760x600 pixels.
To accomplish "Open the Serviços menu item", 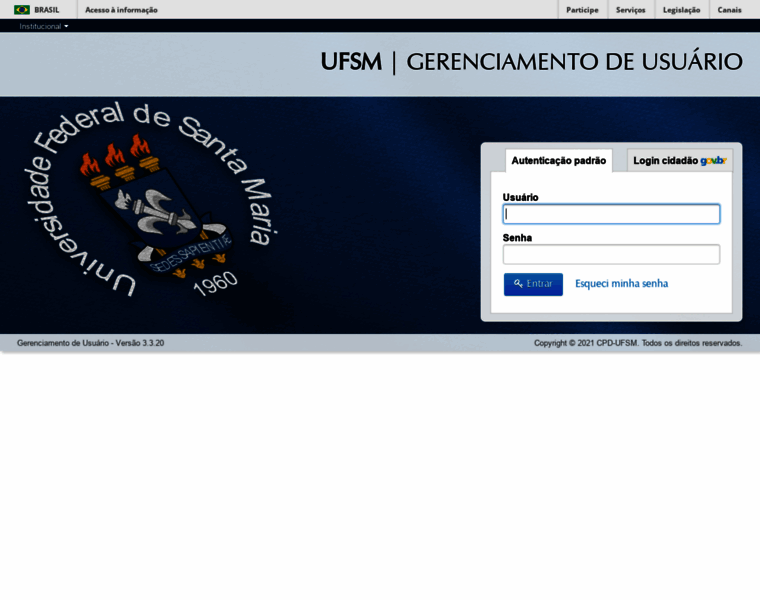I will click(x=631, y=10).
